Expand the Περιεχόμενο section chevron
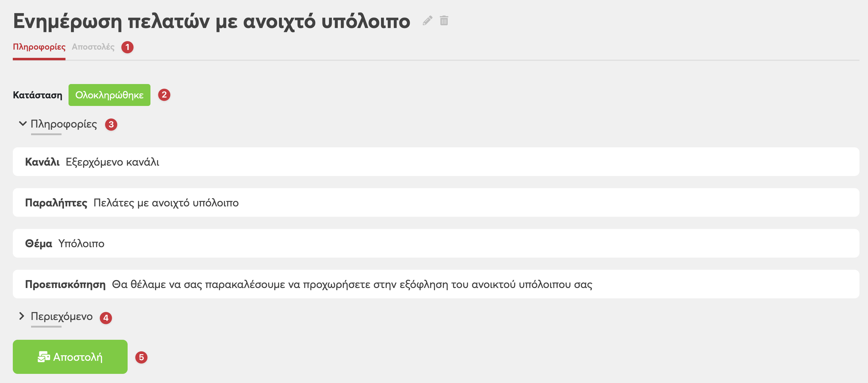The height and width of the screenshot is (383, 868). (x=22, y=316)
